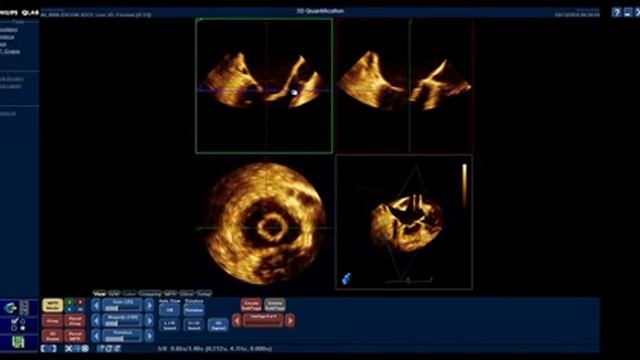This screenshot has height=360, width=640.
Task: Click the 'Labels' item in the left sidebar
Action: [10, 86]
